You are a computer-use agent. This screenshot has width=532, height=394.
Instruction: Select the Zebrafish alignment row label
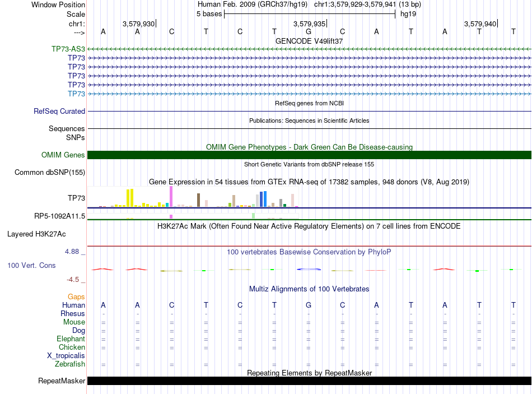click(70, 364)
